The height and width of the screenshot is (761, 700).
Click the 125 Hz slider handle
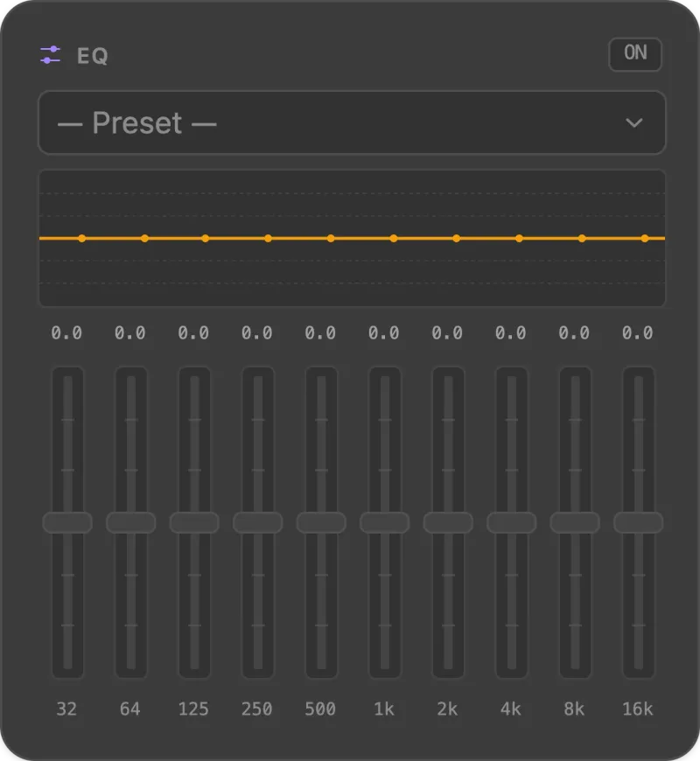pyautogui.click(x=194, y=523)
